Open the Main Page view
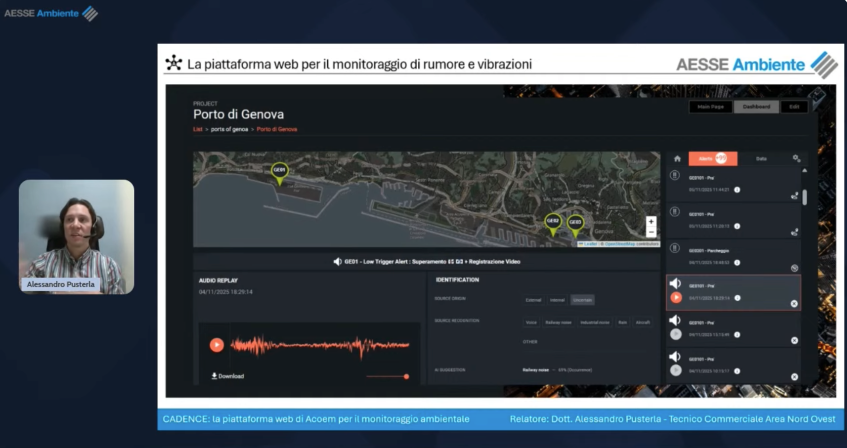The height and width of the screenshot is (448, 847). click(710, 107)
